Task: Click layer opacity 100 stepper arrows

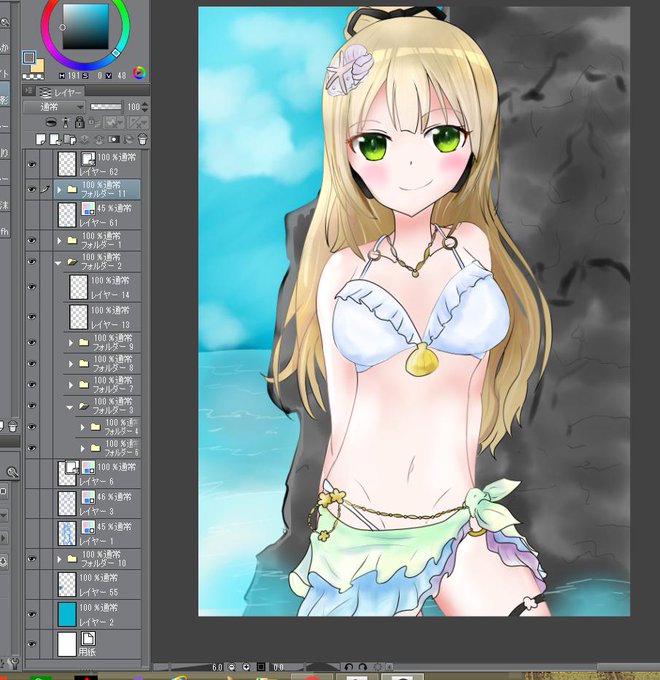Action: click(145, 107)
